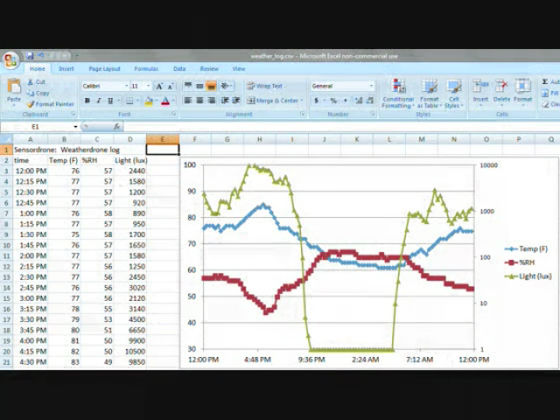Select Light (lux) entry in chart legend
This screenshot has height=420, width=560.
[528, 276]
